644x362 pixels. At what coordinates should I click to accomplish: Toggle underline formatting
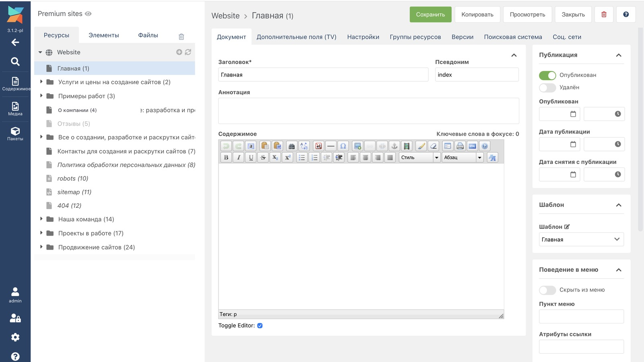click(x=251, y=157)
